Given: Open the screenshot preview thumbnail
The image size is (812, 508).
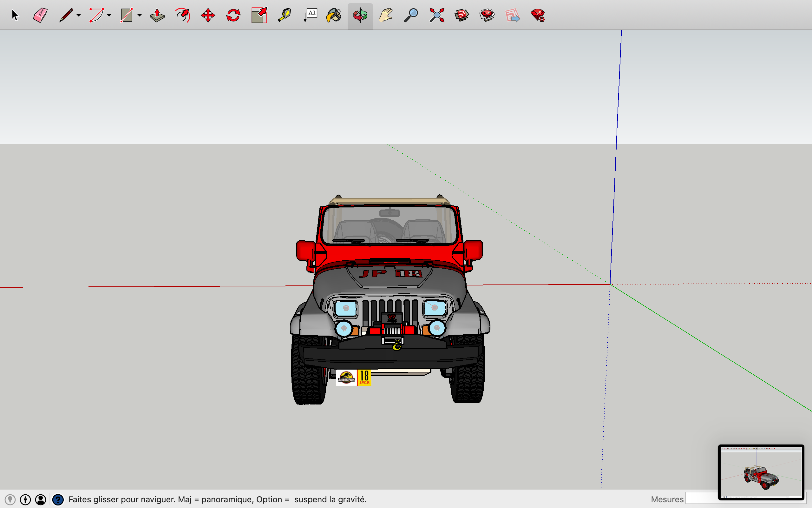Looking at the screenshot, I should point(761,472).
